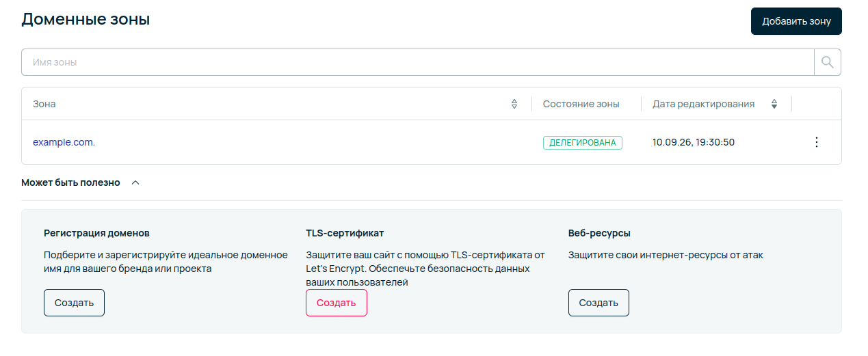Click the Веб-ресурсы card title
The height and width of the screenshot is (356, 868).
pos(599,233)
